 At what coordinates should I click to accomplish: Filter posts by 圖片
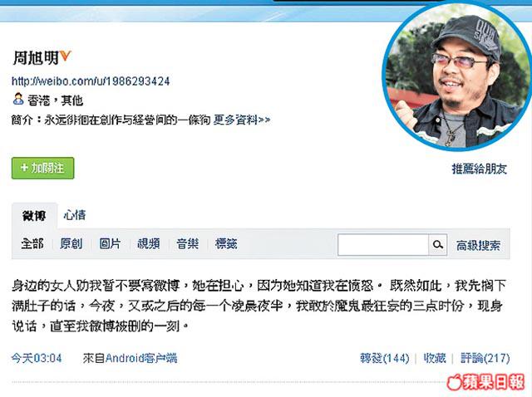(110, 243)
